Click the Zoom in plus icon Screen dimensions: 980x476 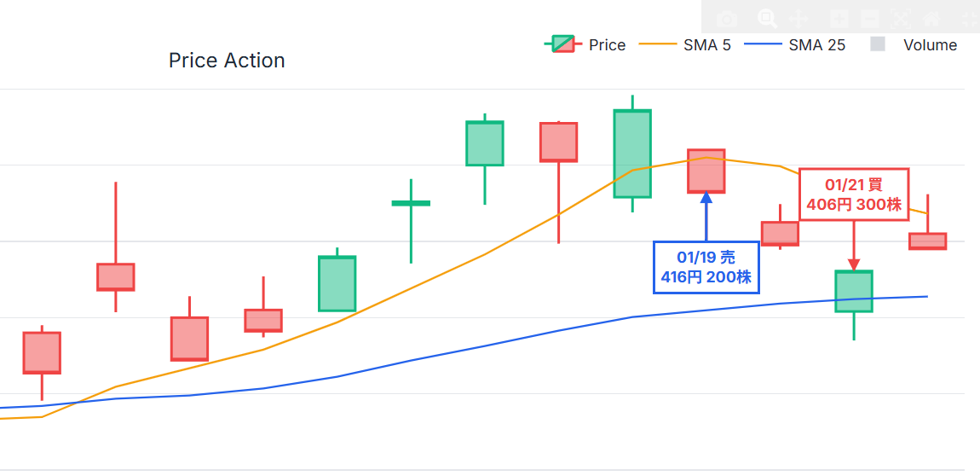click(839, 18)
